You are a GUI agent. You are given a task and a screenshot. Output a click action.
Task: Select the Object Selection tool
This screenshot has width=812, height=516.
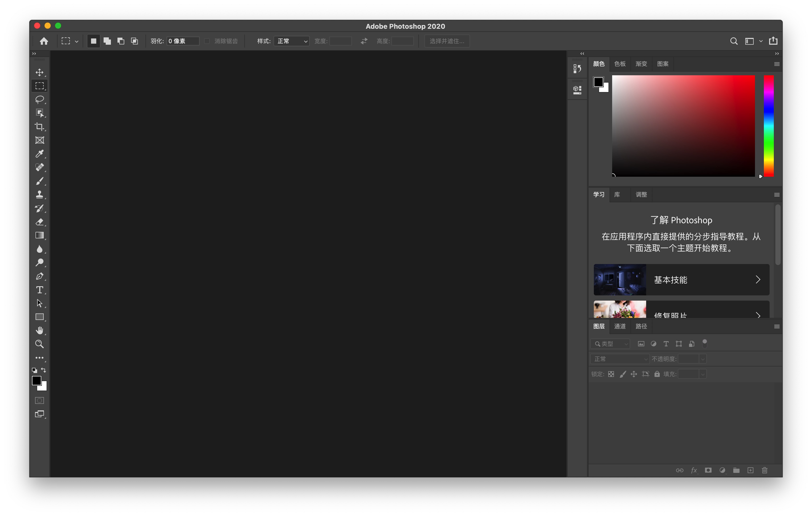40,113
